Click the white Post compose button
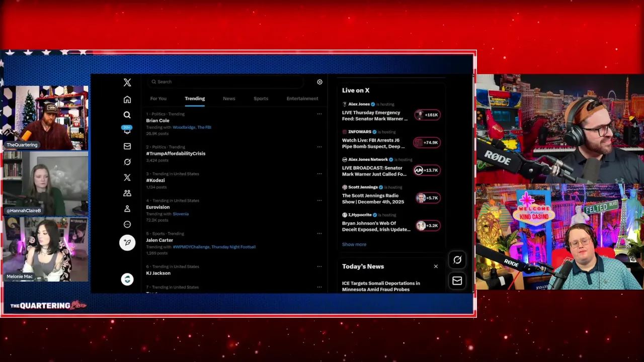This screenshot has width=644, height=362. [x=127, y=242]
